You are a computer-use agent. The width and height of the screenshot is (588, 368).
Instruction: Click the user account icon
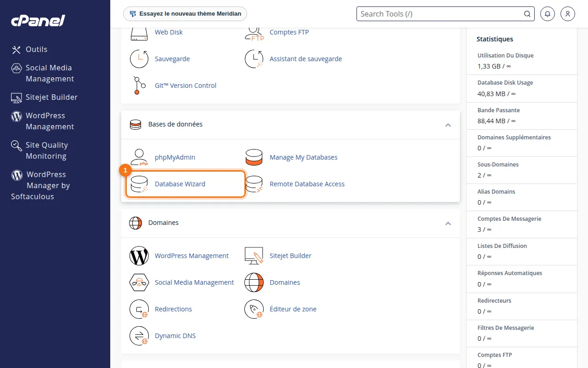568,14
